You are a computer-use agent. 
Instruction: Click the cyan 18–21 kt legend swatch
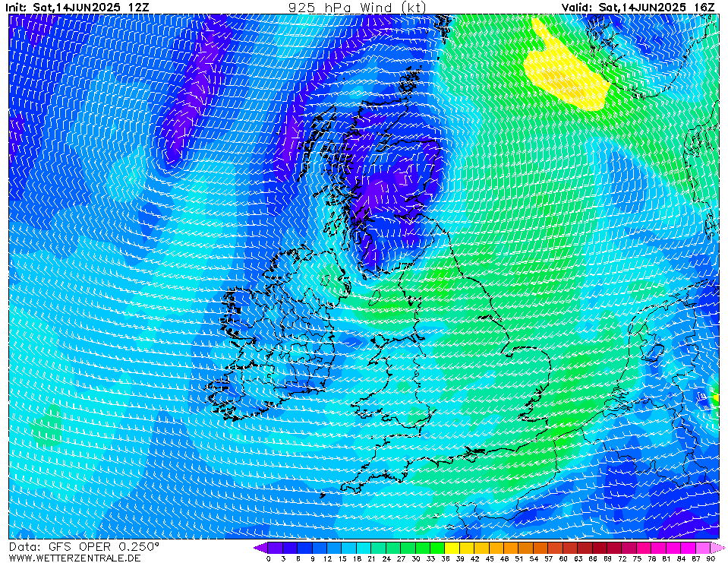point(364,547)
